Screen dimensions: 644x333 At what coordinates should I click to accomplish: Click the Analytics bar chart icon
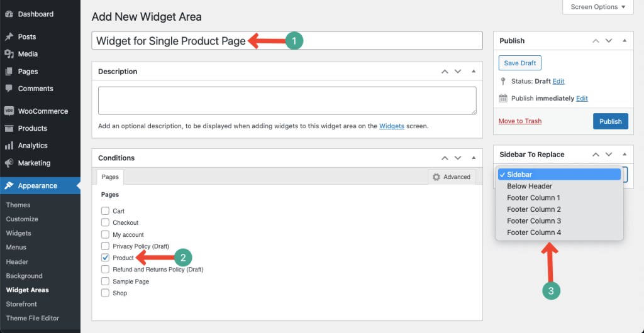[9, 146]
